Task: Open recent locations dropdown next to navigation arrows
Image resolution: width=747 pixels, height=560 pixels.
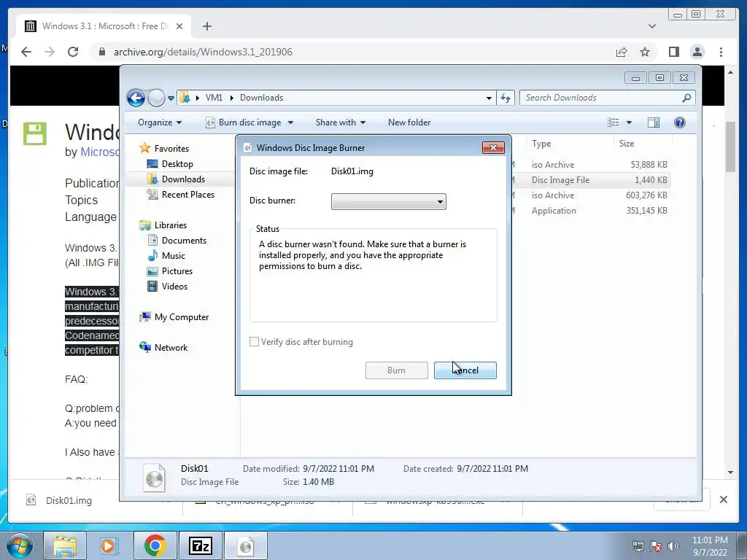Action: coord(171,98)
